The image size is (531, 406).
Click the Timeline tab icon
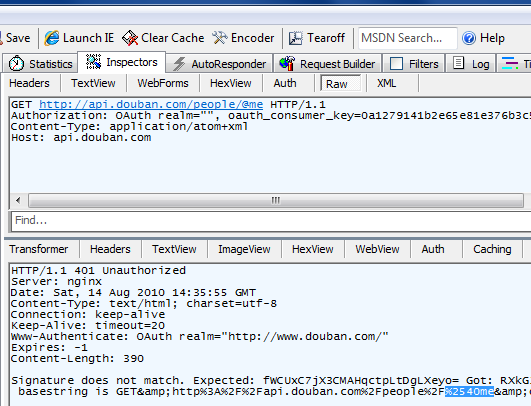[x=510, y=63]
